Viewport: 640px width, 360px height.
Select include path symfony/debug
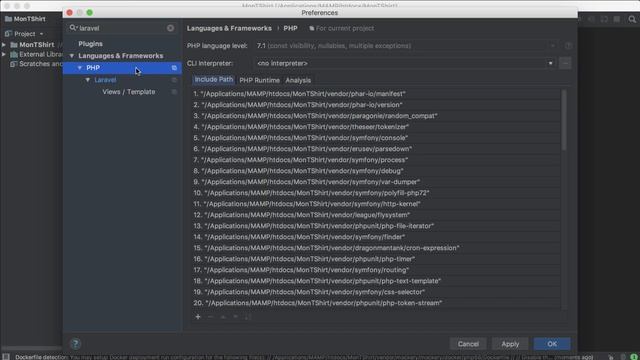(376, 171)
